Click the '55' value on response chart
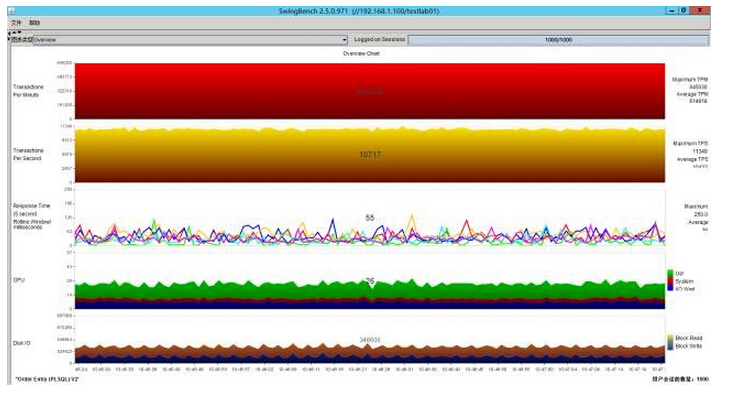The height and width of the screenshot is (402, 738). [369, 218]
